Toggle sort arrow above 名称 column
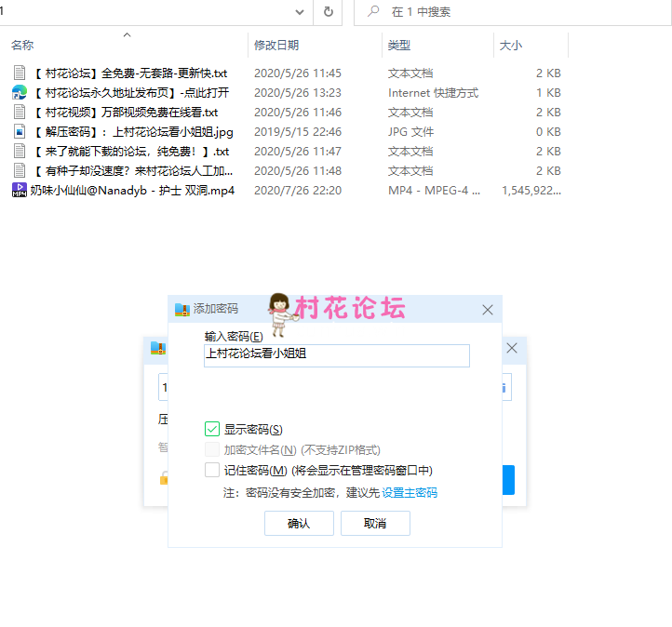 coord(127,35)
